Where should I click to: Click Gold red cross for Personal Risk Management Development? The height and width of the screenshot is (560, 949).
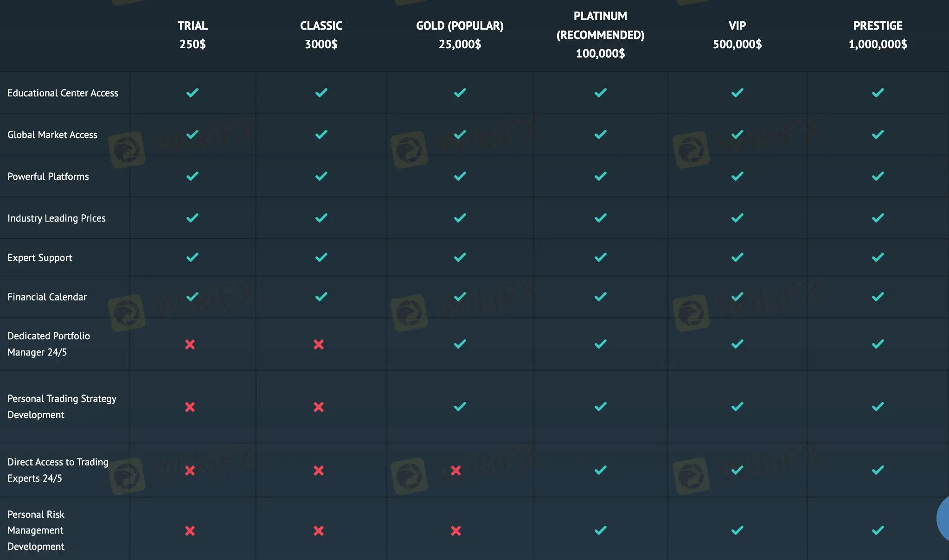click(x=456, y=531)
